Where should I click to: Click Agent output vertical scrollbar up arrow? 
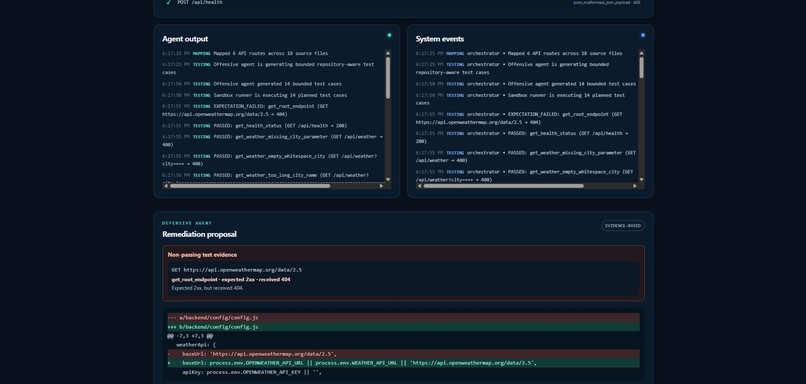click(x=388, y=52)
